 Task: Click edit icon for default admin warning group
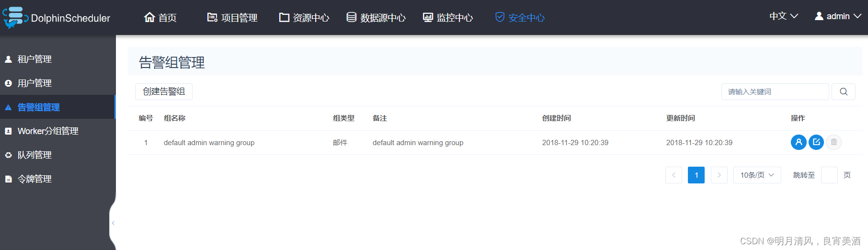point(816,142)
